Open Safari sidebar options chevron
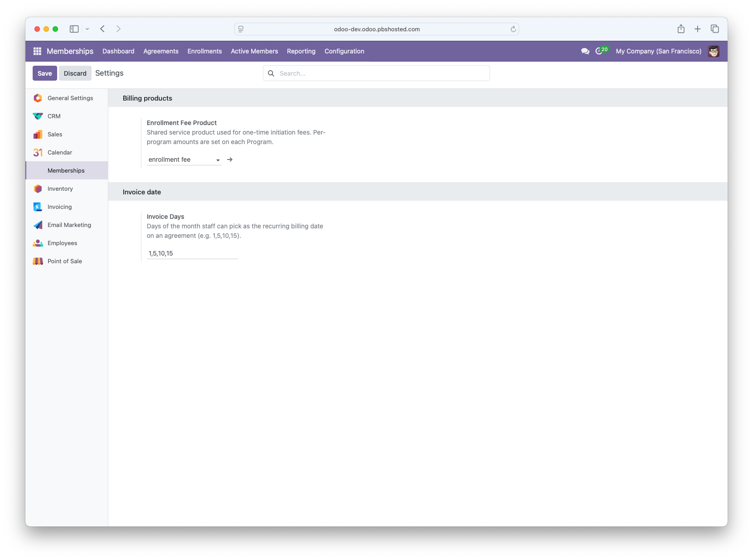The image size is (753, 560). pyautogui.click(x=87, y=29)
